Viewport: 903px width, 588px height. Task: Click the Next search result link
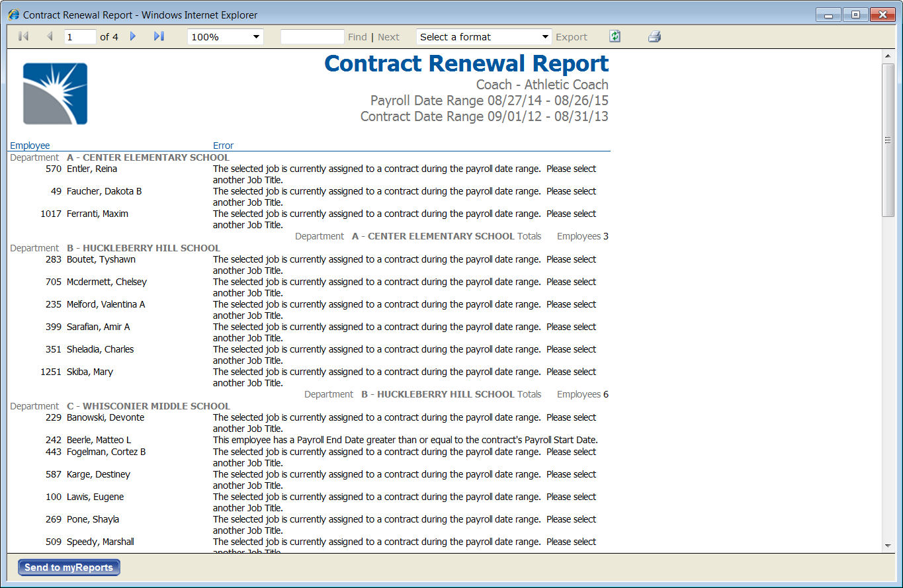coord(388,37)
